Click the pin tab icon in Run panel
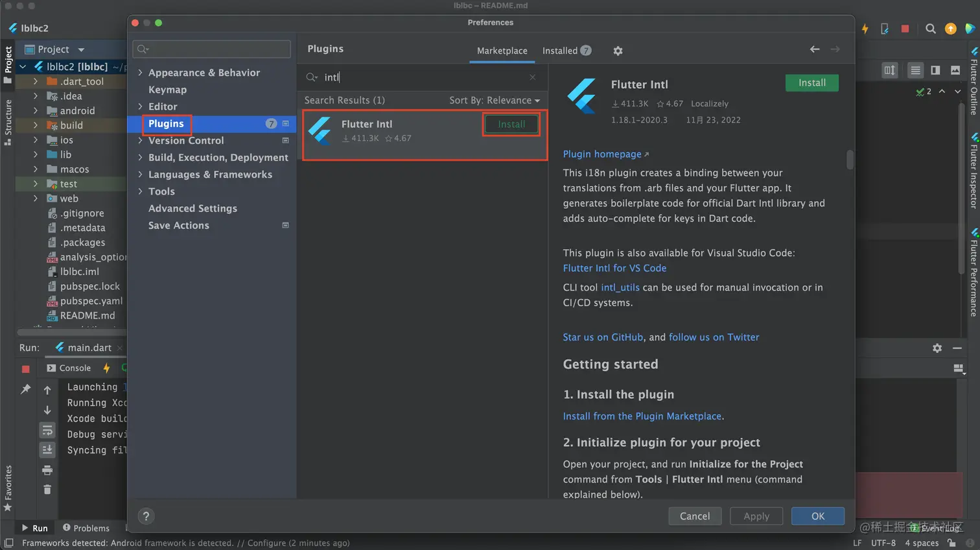 click(x=26, y=389)
